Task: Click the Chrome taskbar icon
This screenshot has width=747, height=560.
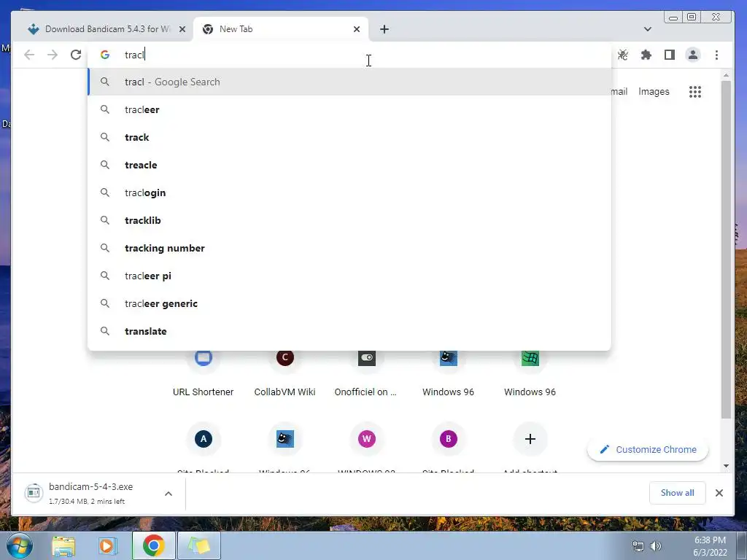Action: 153,545
